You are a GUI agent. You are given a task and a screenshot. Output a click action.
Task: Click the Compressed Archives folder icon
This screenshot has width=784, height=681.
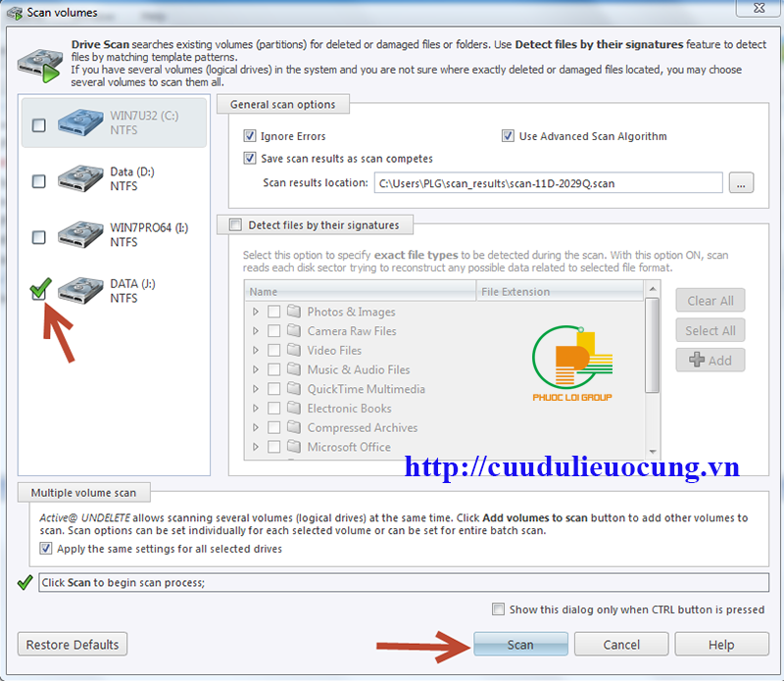pyautogui.click(x=294, y=428)
